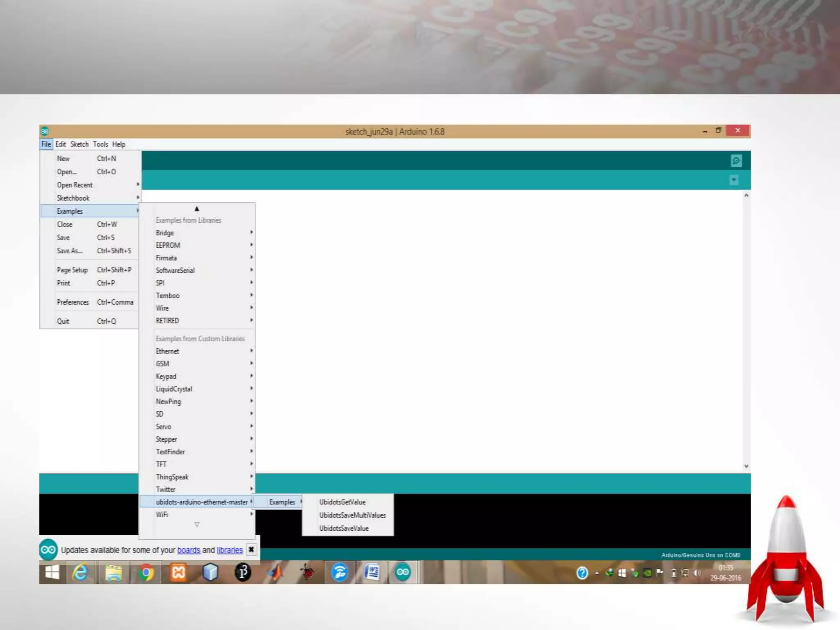840x630 pixels.
Task: Open the Serial Monitor magnifier icon
Action: tap(736, 160)
